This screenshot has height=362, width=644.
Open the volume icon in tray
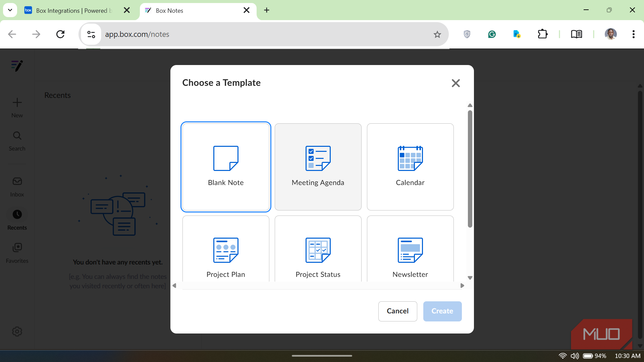[x=575, y=356]
